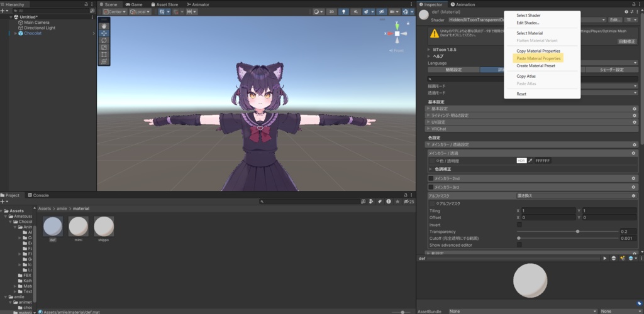Click the Search by Type icon in Project
This screenshot has width=644, height=314.
371,202
